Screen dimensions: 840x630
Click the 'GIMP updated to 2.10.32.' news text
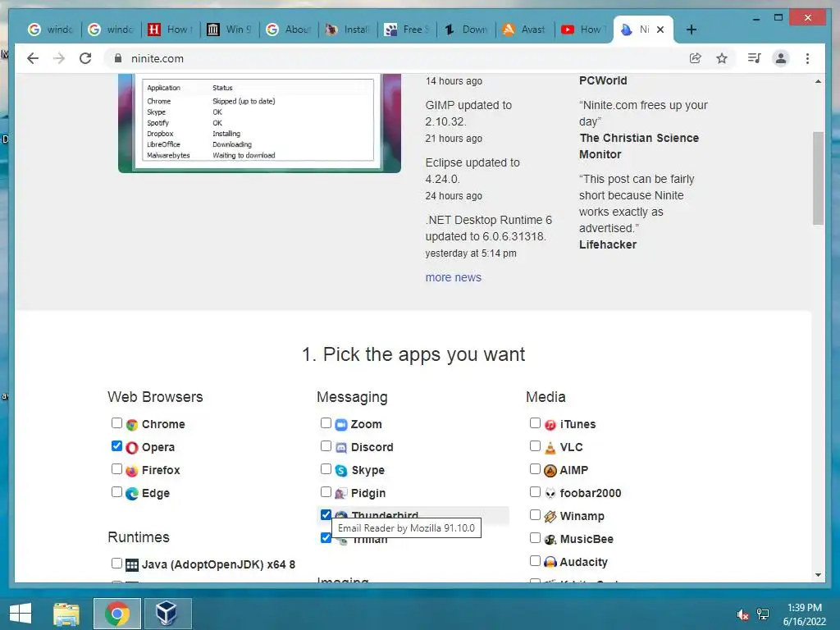click(468, 113)
